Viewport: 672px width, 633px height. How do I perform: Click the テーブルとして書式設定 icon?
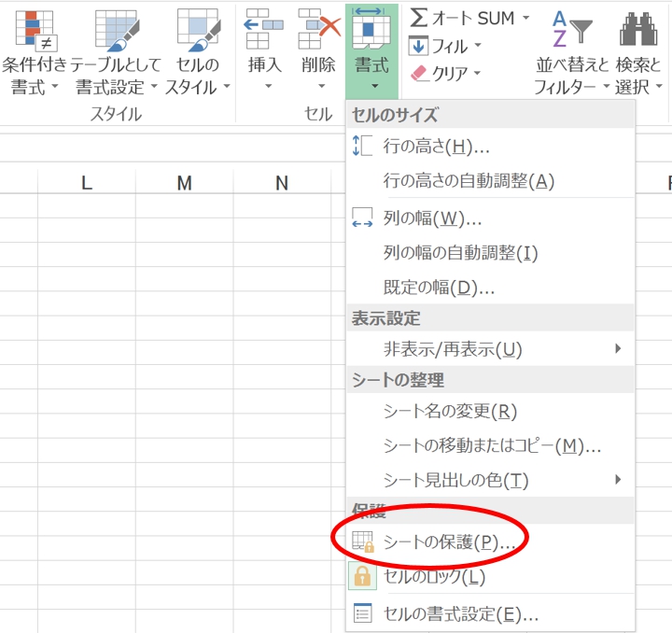point(117,30)
